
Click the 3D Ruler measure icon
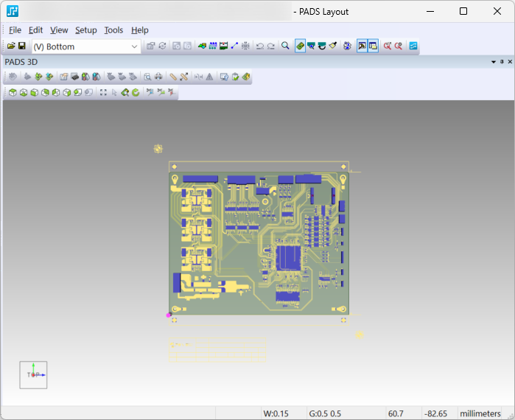coord(173,77)
